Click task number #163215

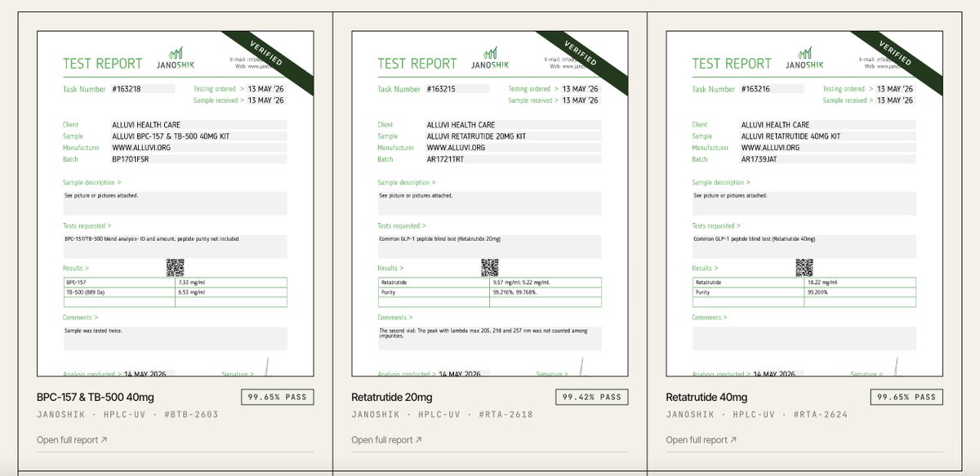point(441,89)
